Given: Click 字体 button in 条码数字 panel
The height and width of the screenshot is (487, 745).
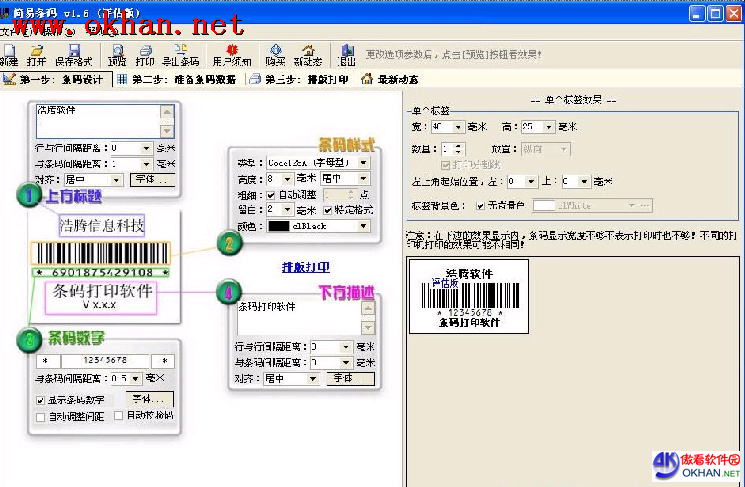Looking at the screenshot, I should 150,399.
